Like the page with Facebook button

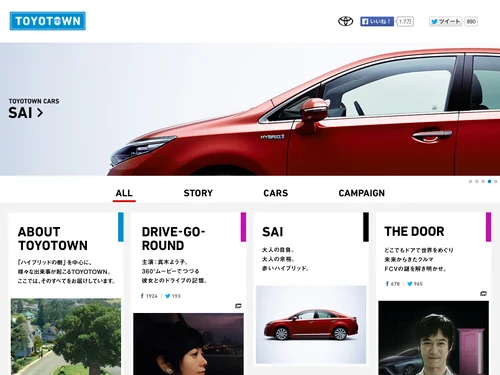[377, 21]
